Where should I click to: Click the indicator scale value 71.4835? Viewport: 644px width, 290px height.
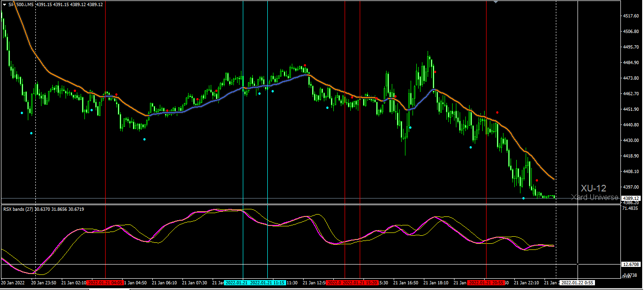pyautogui.click(x=630, y=208)
